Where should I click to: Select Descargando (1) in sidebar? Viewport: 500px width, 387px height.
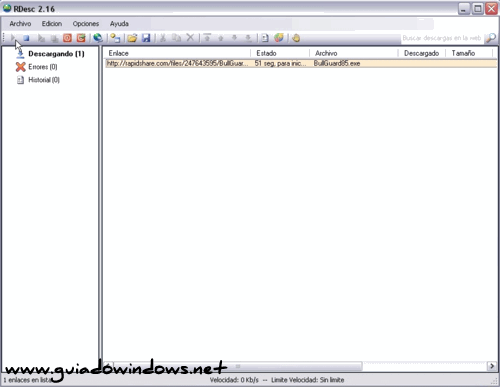pos(56,54)
